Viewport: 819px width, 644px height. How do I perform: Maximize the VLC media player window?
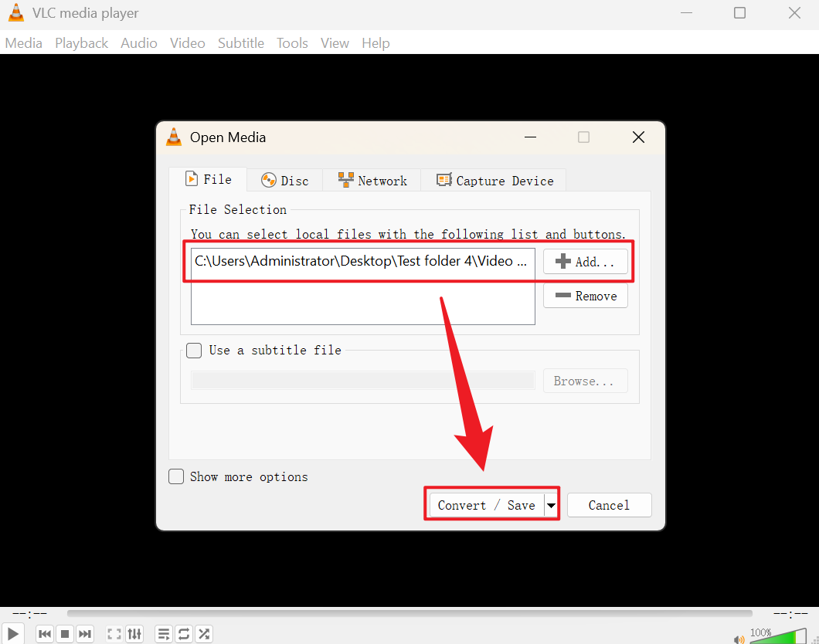(x=739, y=12)
